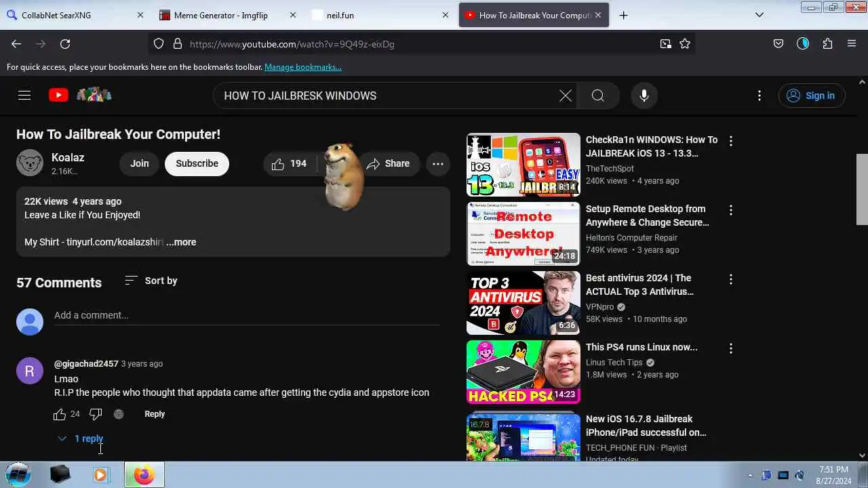Image resolution: width=868 pixels, height=488 pixels.
Task: Open options for CheckRa1n WINDOWS video
Action: pos(731,141)
